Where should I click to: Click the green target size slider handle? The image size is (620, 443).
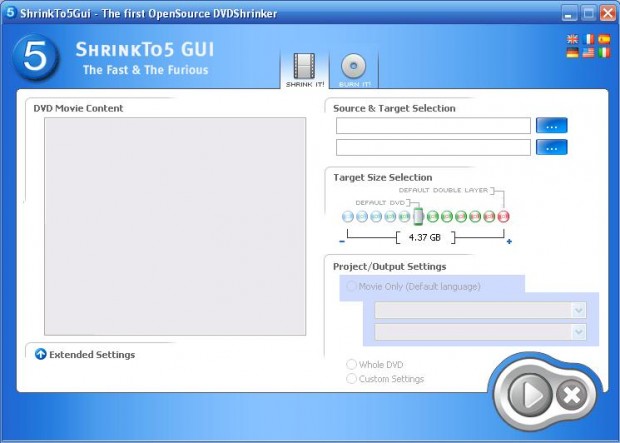pos(418,216)
